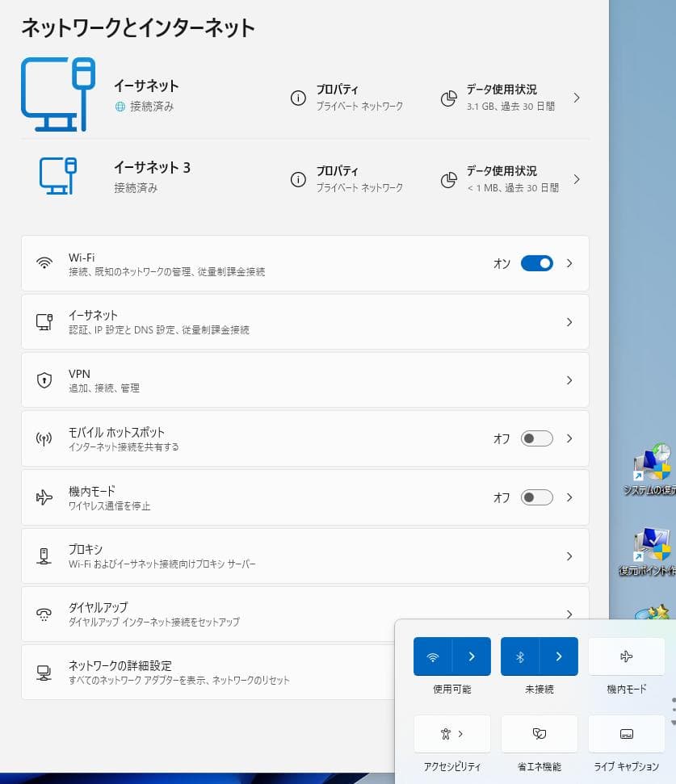Expand available Wi-Fi networks via quick settings chevron
The image size is (676, 784).
(x=472, y=656)
